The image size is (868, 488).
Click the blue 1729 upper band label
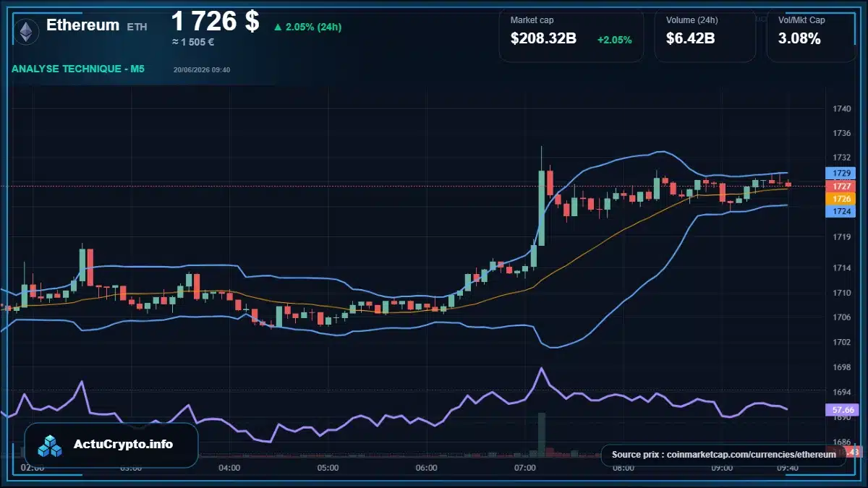point(841,174)
